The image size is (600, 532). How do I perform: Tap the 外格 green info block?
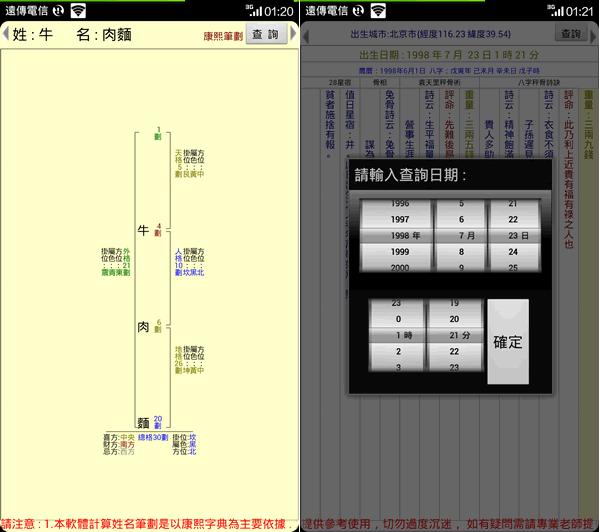click(x=116, y=262)
